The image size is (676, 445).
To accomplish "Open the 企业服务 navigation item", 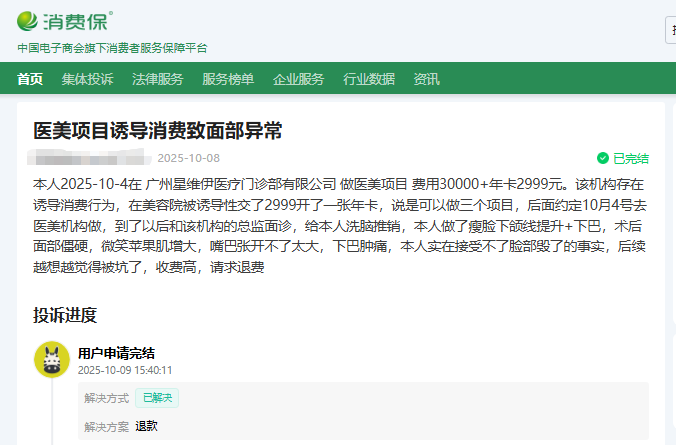I will point(298,79).
